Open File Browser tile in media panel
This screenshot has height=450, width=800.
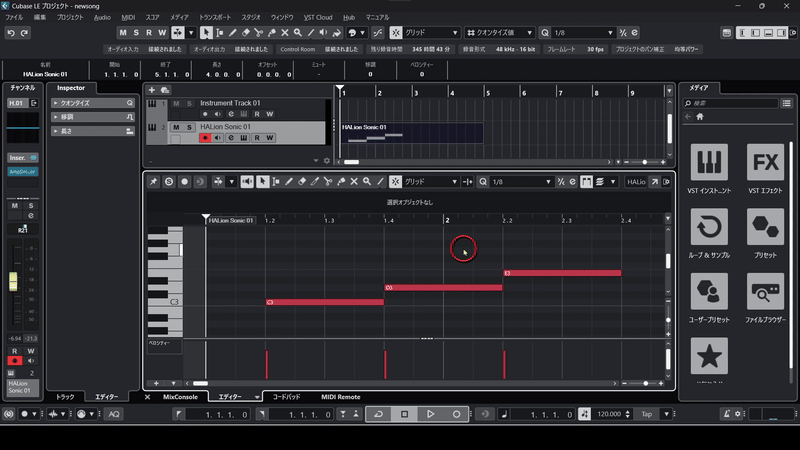pyautogui.click(x=765, y=291)
